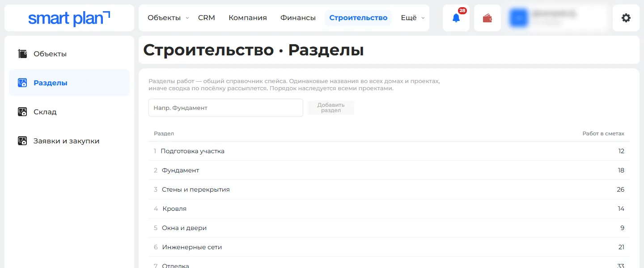644x268 pixels.
Task: Click the smart plan logo
Action: [69, 18]
